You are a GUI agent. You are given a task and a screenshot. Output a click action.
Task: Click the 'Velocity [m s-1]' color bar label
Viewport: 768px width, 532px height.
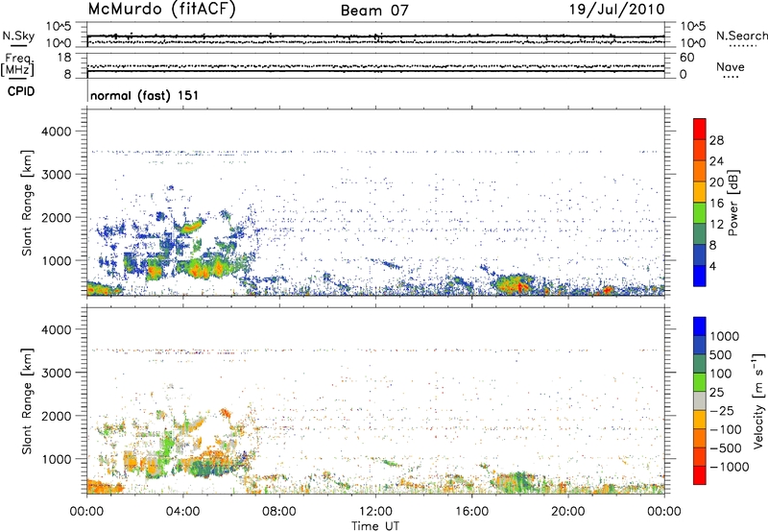tap(758, 400)
